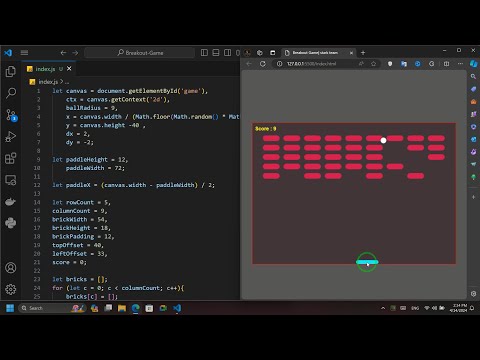Show hidden system tray icons
This screenshot has width=480, height=360.
click(x=383, y=308)
